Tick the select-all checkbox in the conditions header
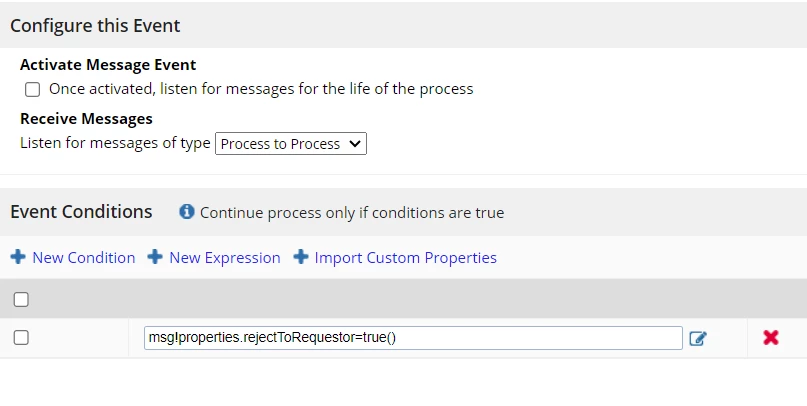807x406 pixels. coord(21,299)
